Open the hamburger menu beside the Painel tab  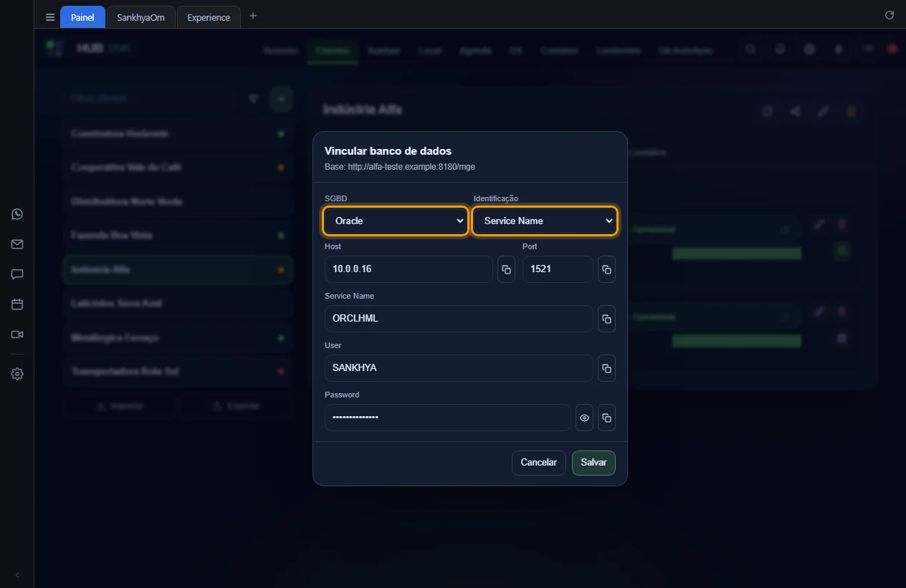50,17
